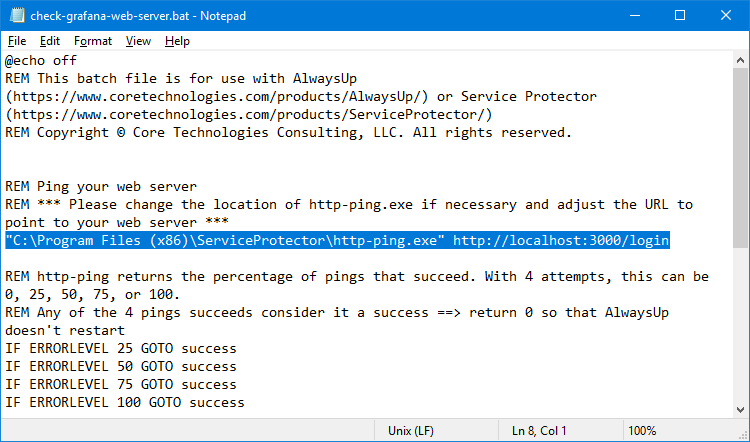
Task: Place cursor on the @echo off line
Action: pyautogui.click(x=41, y=60)
